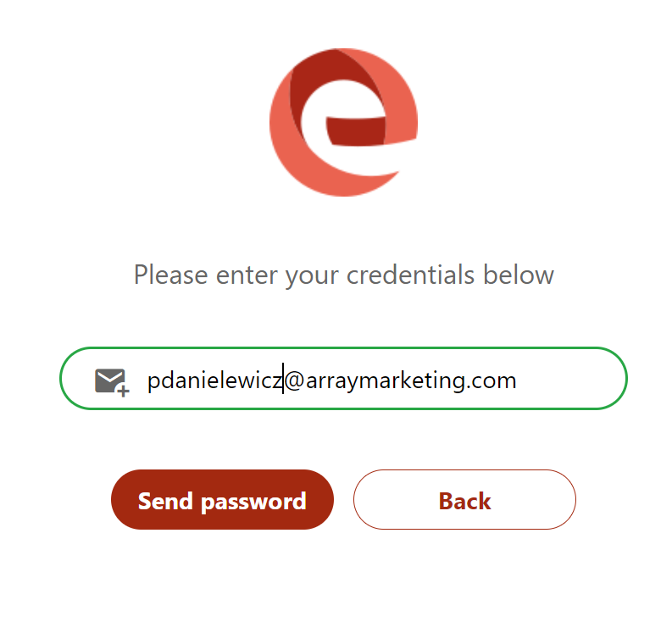672x622 pixels.
Task: Click the '@' symbol in the email address
Action: point(294,380)
